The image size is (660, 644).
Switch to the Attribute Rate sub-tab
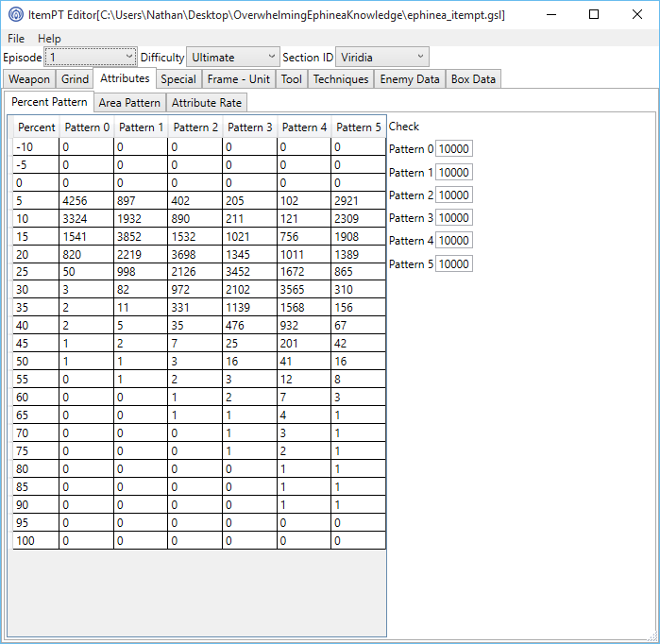[x=206, y=103]
